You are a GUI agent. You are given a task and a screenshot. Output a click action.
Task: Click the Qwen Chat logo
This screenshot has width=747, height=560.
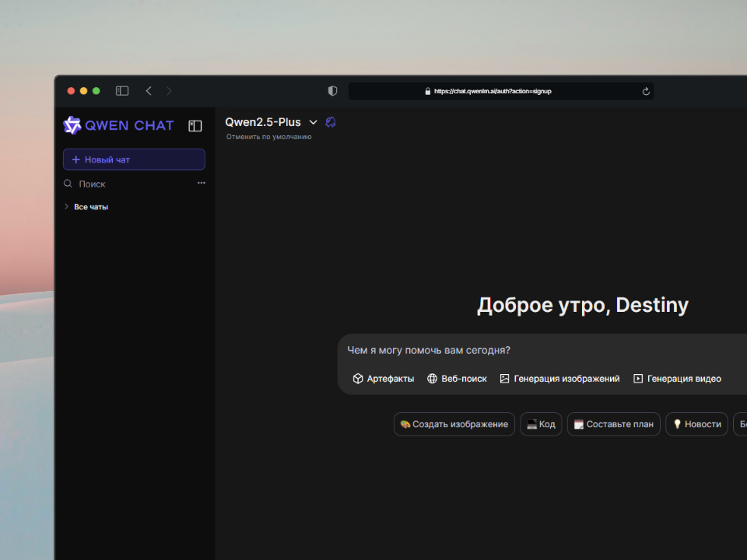pos(118,125)
